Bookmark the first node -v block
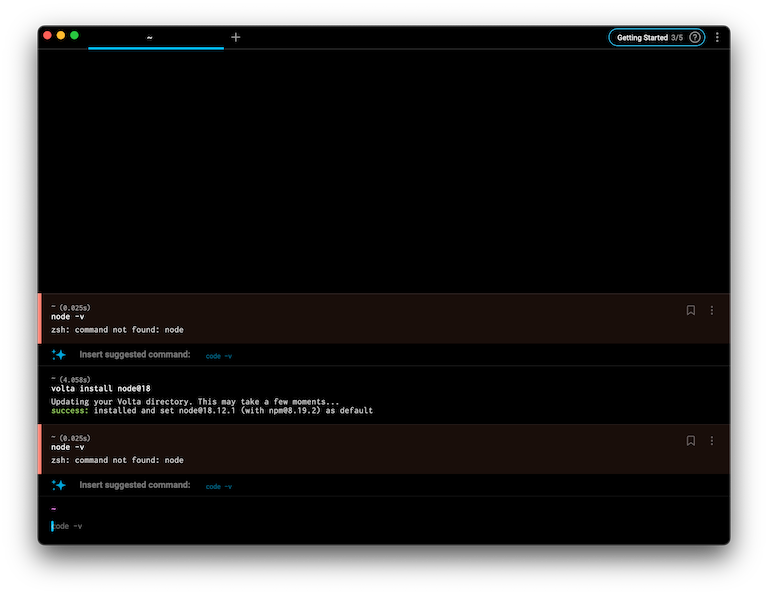Screen dimensions: 768x595 click(691, 310)
